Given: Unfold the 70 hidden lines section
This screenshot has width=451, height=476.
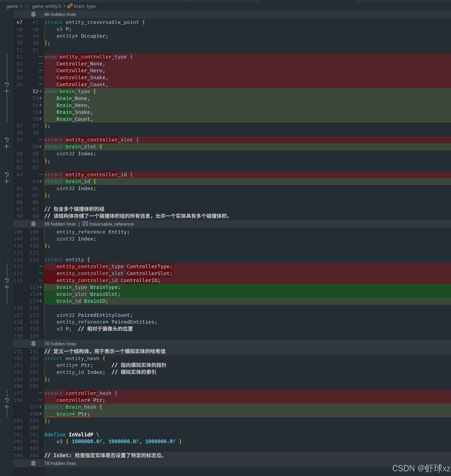Looking at the screenshot, I should [33, 344].
